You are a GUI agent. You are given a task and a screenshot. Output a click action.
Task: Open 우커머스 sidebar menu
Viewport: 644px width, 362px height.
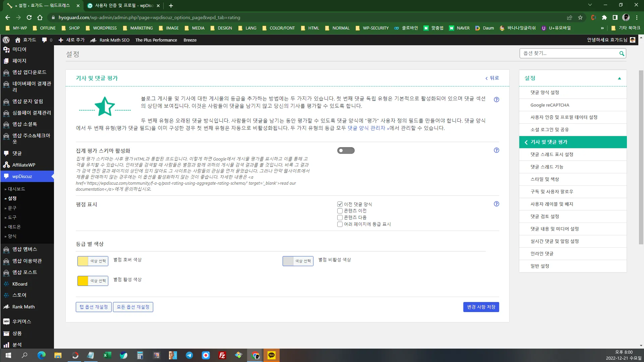click(x=27, y=321)
